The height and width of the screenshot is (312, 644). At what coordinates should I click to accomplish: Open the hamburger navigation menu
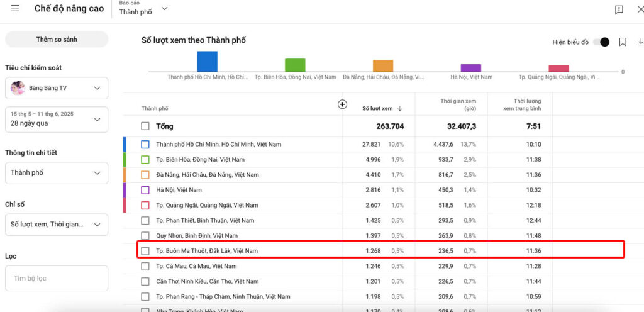click(15, 9)
